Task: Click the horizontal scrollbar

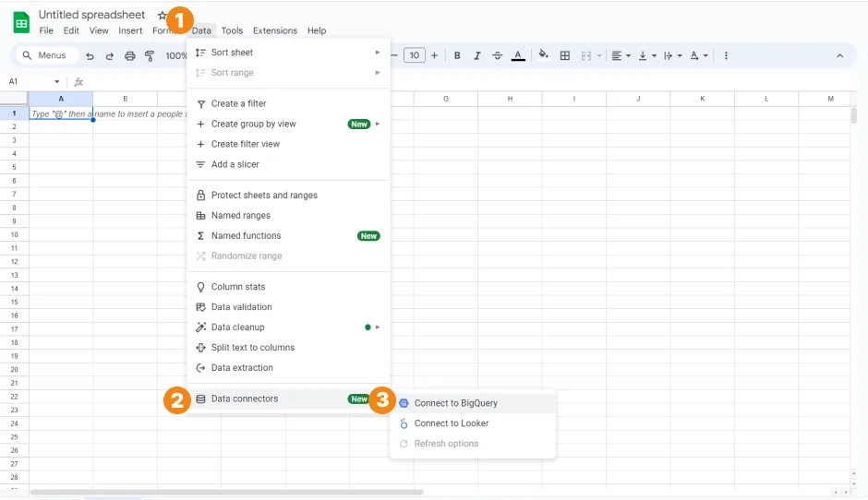Action: coord(227,492)
